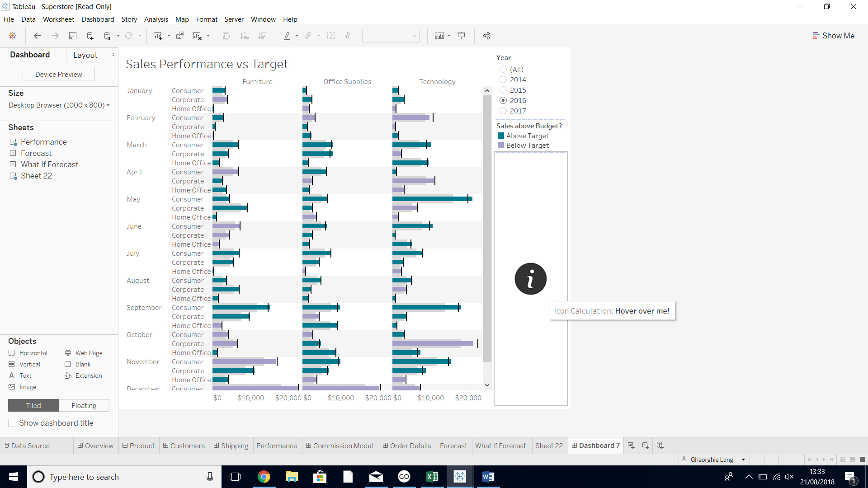Select the New Worksheet toolbar icon

click(157, 36)
